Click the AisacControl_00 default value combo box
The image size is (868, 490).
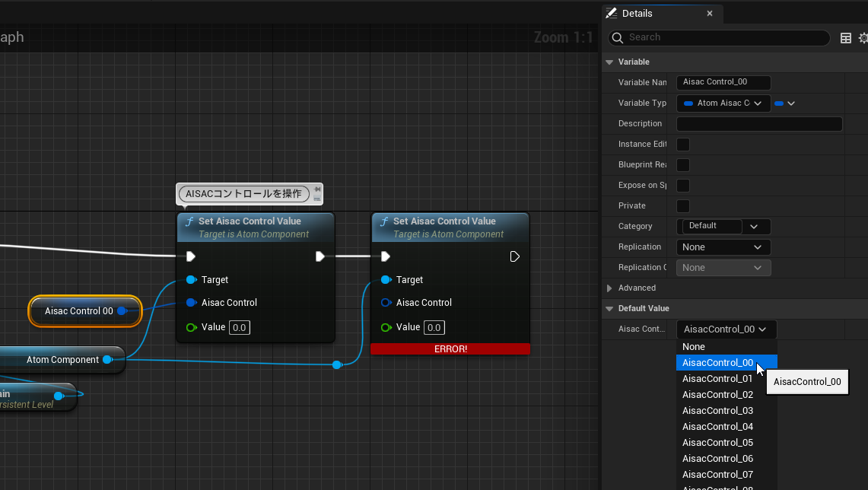tap(727, 329)
